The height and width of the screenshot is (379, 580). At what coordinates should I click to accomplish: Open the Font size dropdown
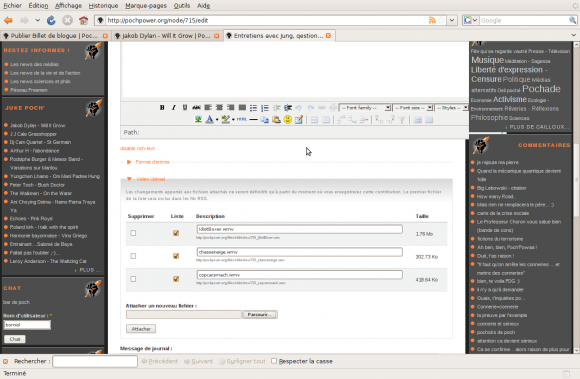coord(412,108)
